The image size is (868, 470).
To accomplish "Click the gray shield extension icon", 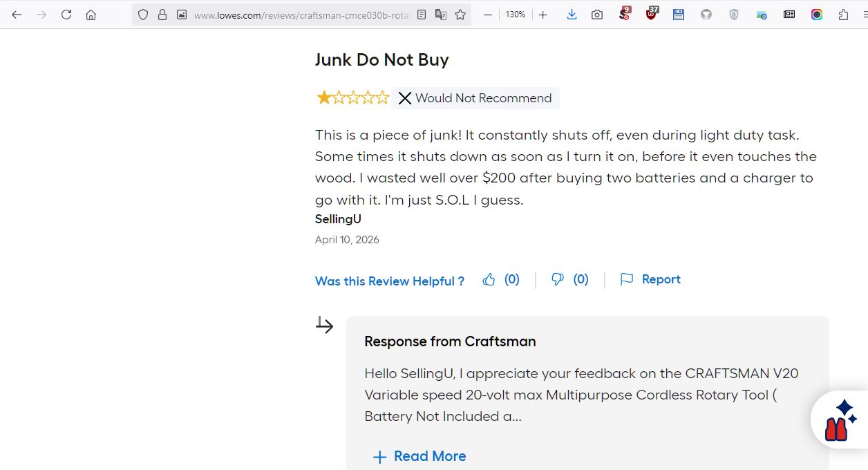I will click(x=734, y=15).
